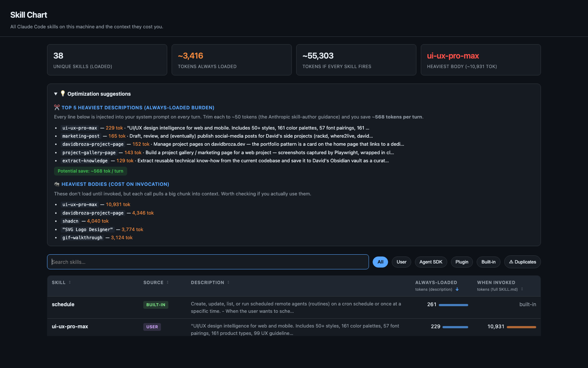Click davidbroza-project-page in descriptions list
This screenshot has height=368, width=588.
pos(93,144)
